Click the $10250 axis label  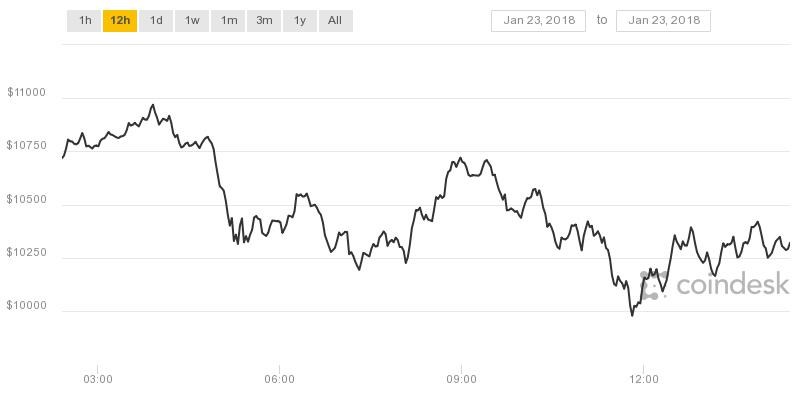(x=26, y=252)
